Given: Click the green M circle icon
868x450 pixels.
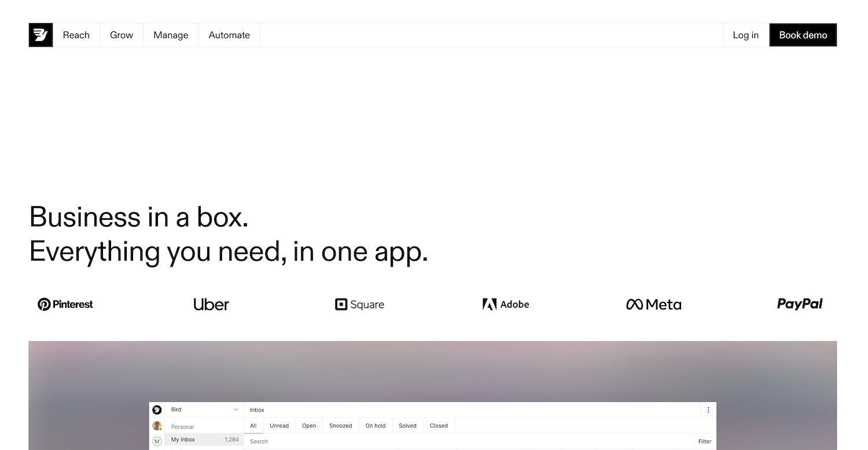Looking at the screenshot, I should pyautogui.click(x=157, y=441).
